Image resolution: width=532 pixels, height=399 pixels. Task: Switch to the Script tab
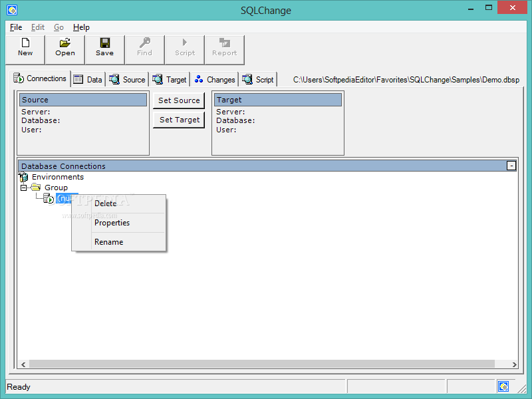click(x=258, y=79)
